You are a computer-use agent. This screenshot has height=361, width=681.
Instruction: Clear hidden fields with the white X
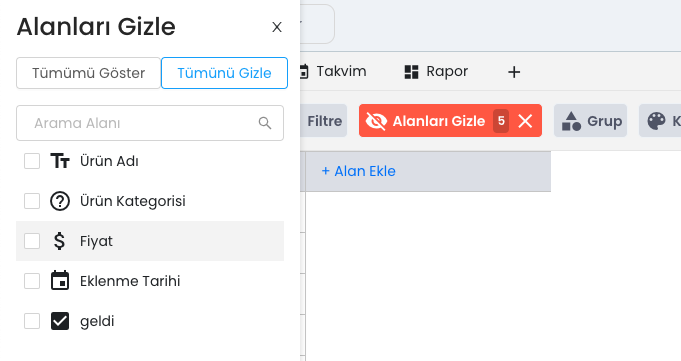[x=525, y=121]
